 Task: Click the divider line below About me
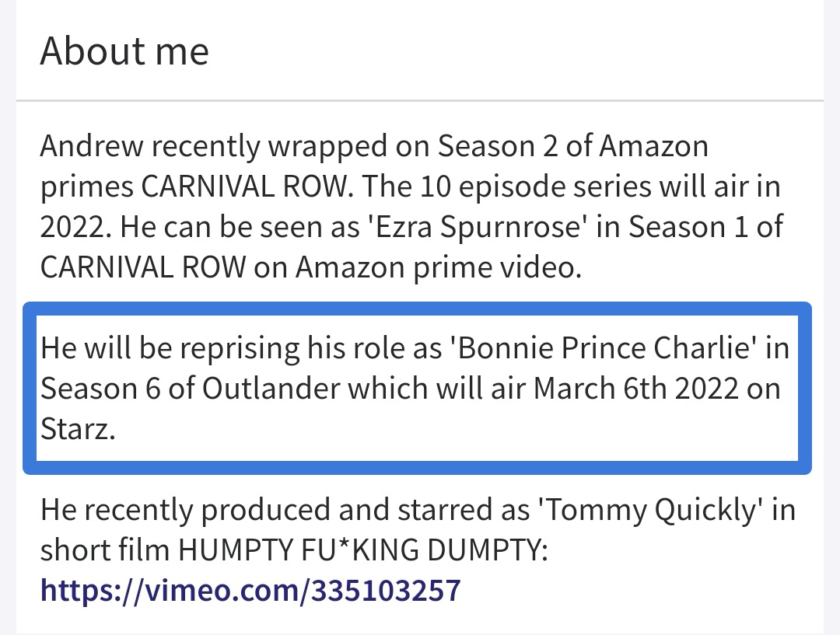420,101
